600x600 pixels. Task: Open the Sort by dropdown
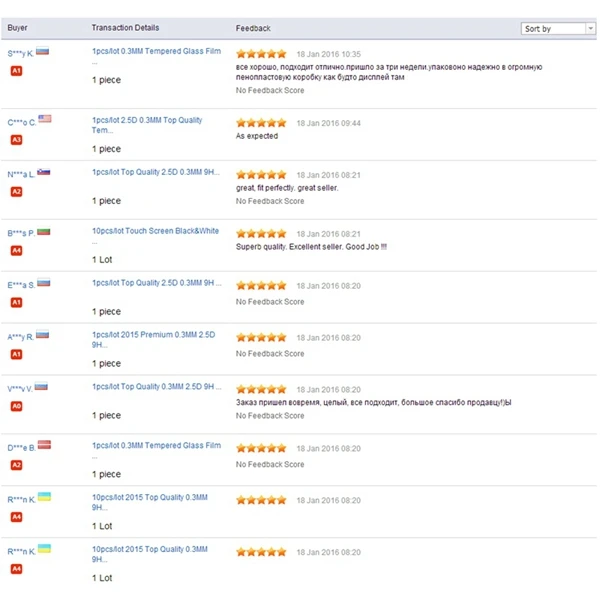[558, 29]
